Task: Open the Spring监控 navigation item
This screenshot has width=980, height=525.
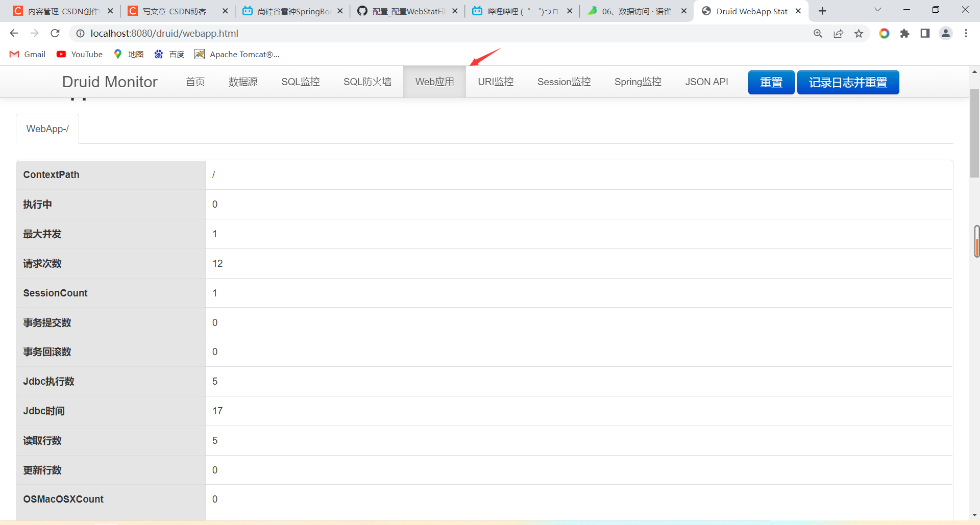Action: coord(638,82)
